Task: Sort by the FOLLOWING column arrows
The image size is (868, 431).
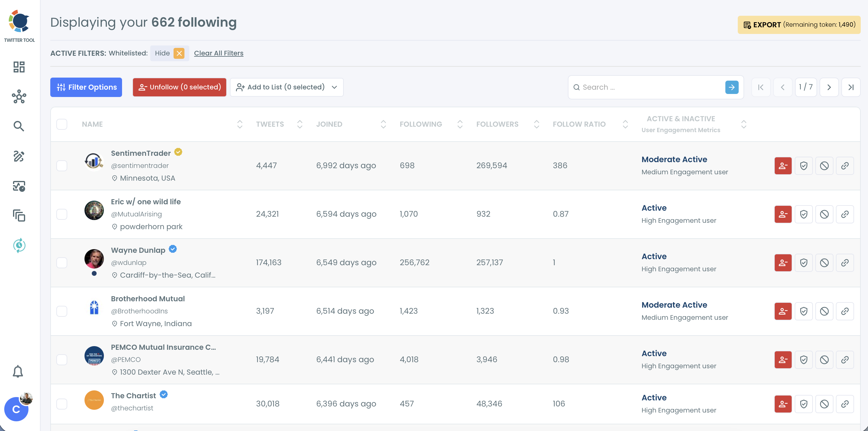Action: click(460, 124)
